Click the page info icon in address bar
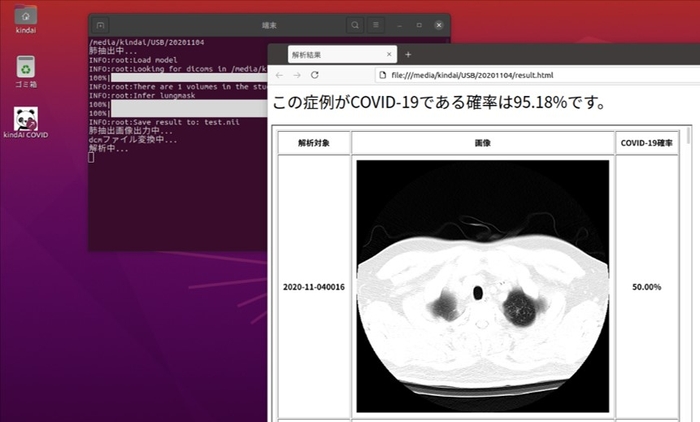The image size is (700, 422). coord(382,75)
